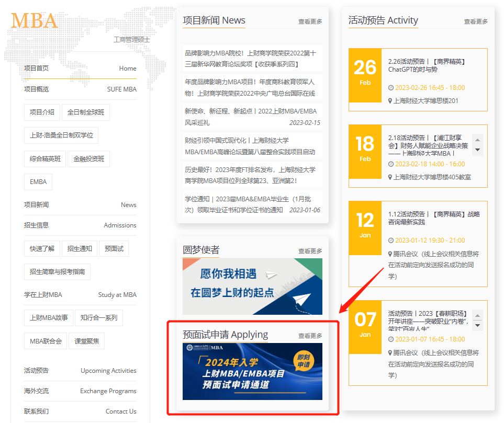Image resolution: width=504 pixels, height=423 pixels.
Task: Click the 18 Feb date badge
Action: (365, 152)
